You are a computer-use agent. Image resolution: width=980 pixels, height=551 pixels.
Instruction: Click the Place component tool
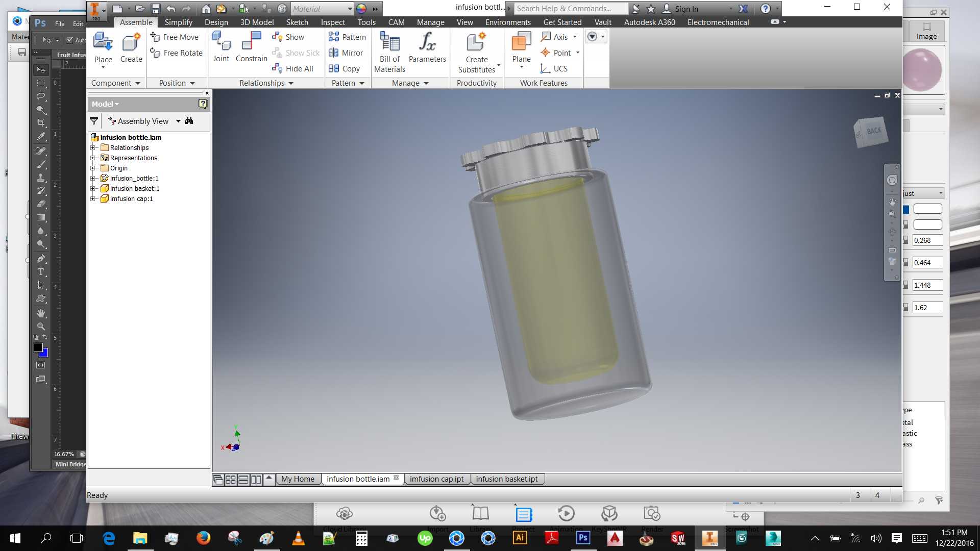(103, 49)
